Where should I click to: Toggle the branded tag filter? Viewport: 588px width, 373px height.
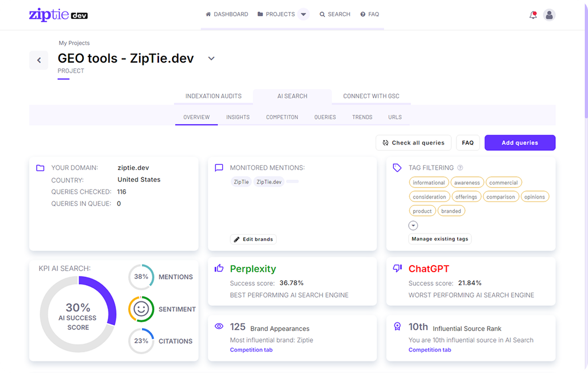click(451, 211)
